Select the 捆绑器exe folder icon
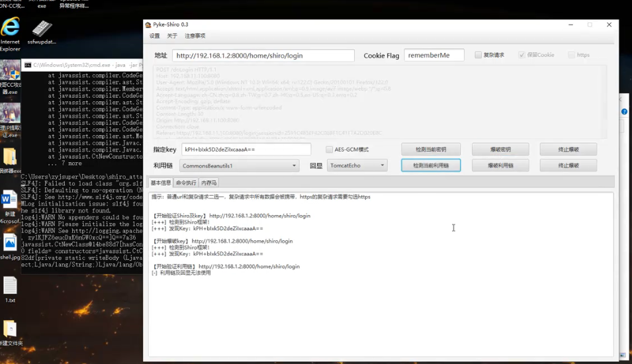Screen dimensions: 632x364 [10, 160]
